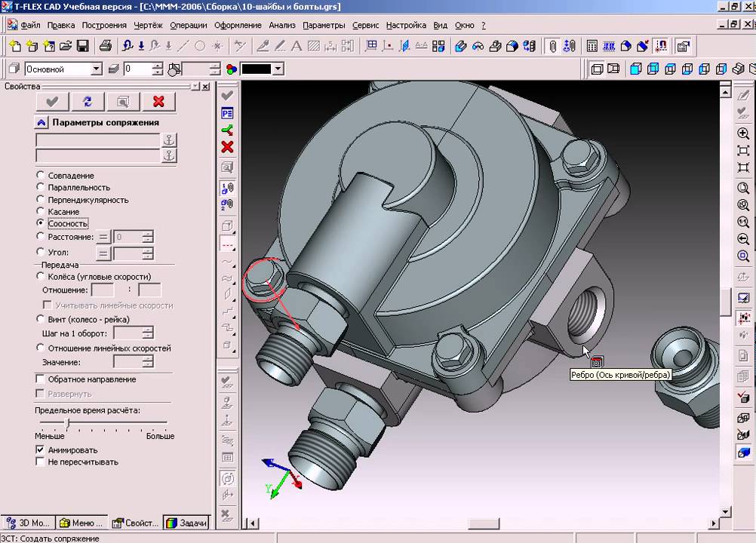The height and width of the screenshot is (543, 756).
Task: Click the RGB color balls icon
Action: click(232, 69)
